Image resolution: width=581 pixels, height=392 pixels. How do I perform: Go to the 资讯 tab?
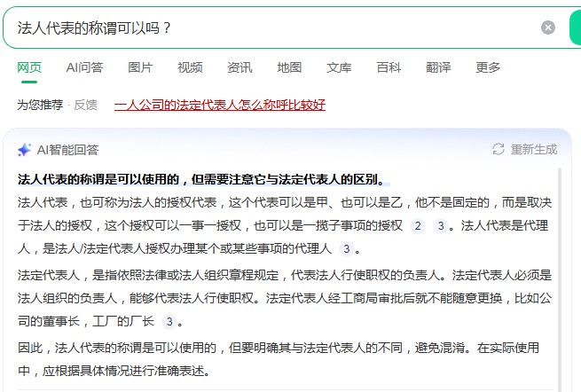[x=239, y=67]
